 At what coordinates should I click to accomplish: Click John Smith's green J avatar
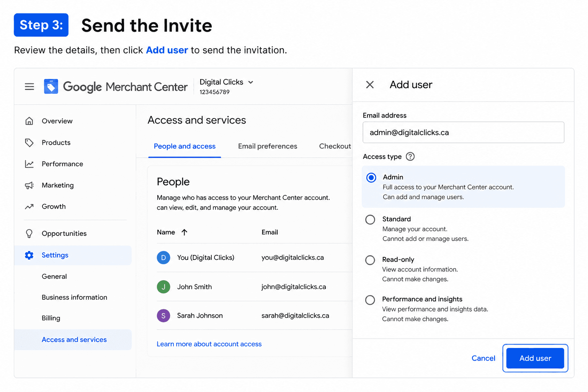(163, 287)
